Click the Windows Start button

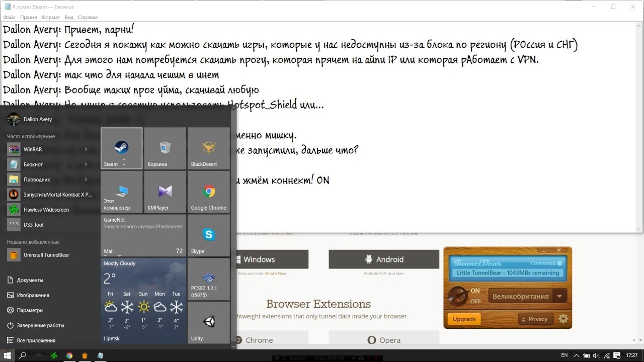pyautogui.click(x=8, y=355)
